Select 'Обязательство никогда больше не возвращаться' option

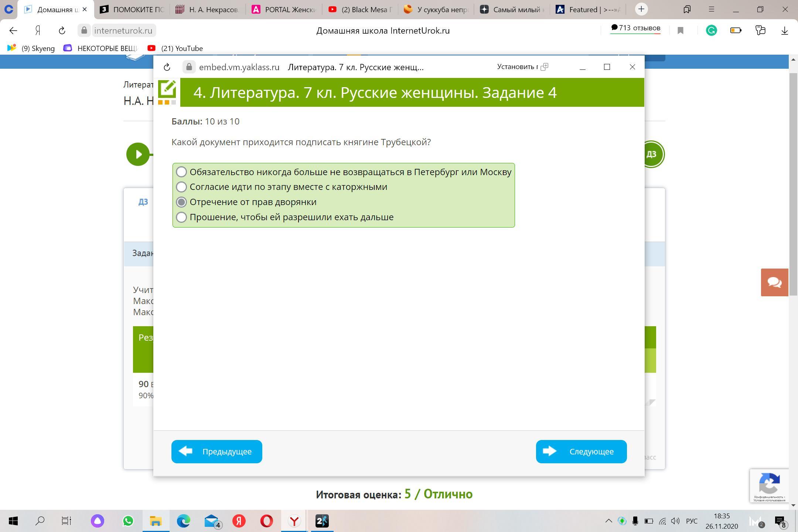181,172
